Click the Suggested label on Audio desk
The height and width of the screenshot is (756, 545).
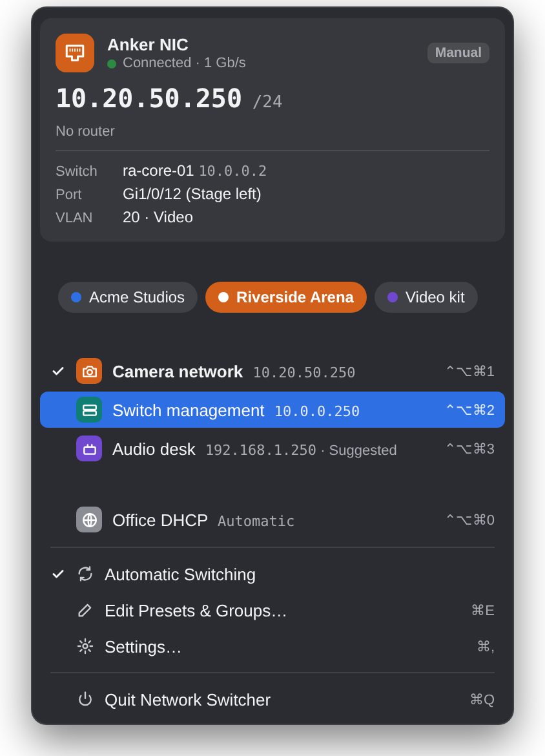(363, 450)
